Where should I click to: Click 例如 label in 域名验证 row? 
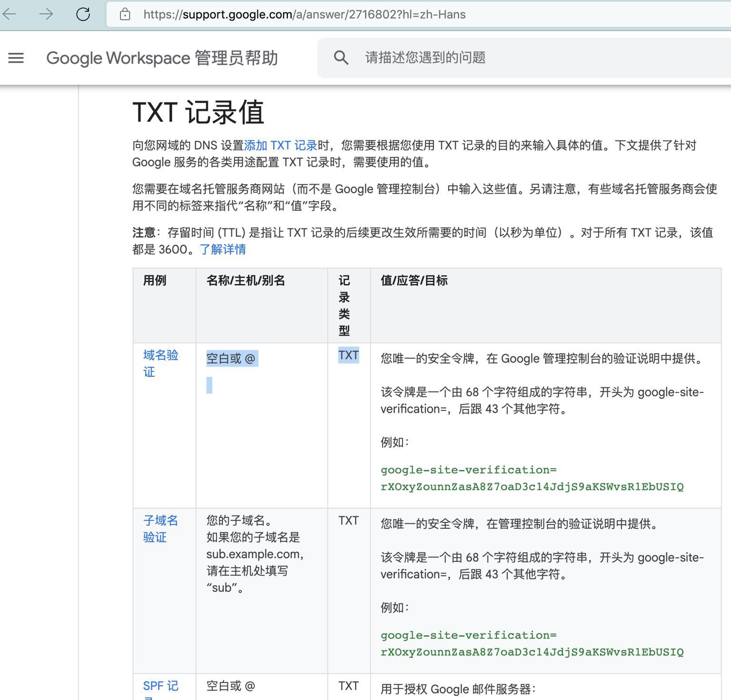[x=395, y=442]
